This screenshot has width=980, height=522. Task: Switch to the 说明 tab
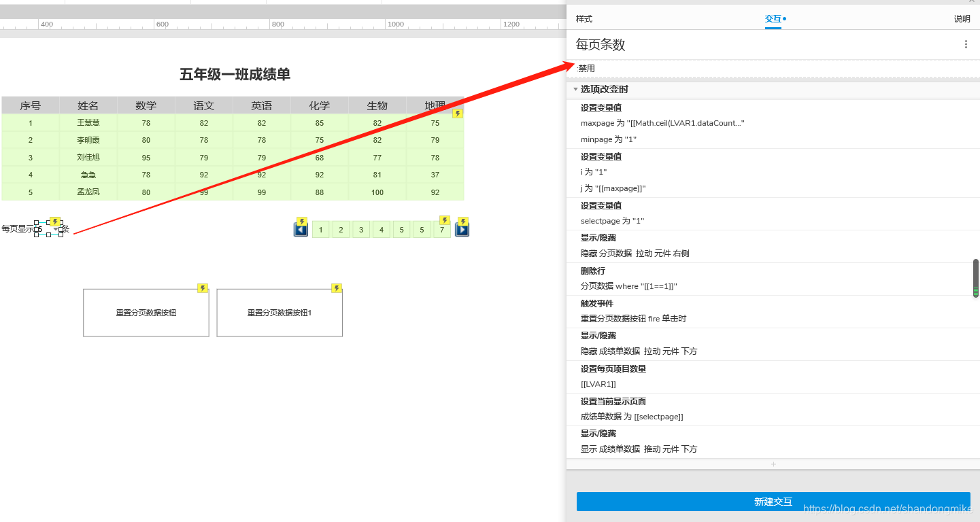pos(962,19)
